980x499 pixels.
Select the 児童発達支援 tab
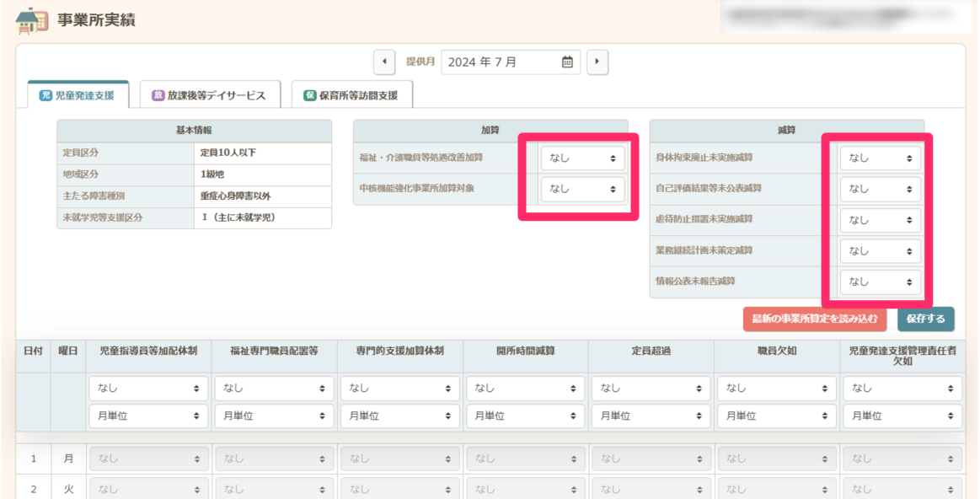pyautogui.click(x=78, y=95)
